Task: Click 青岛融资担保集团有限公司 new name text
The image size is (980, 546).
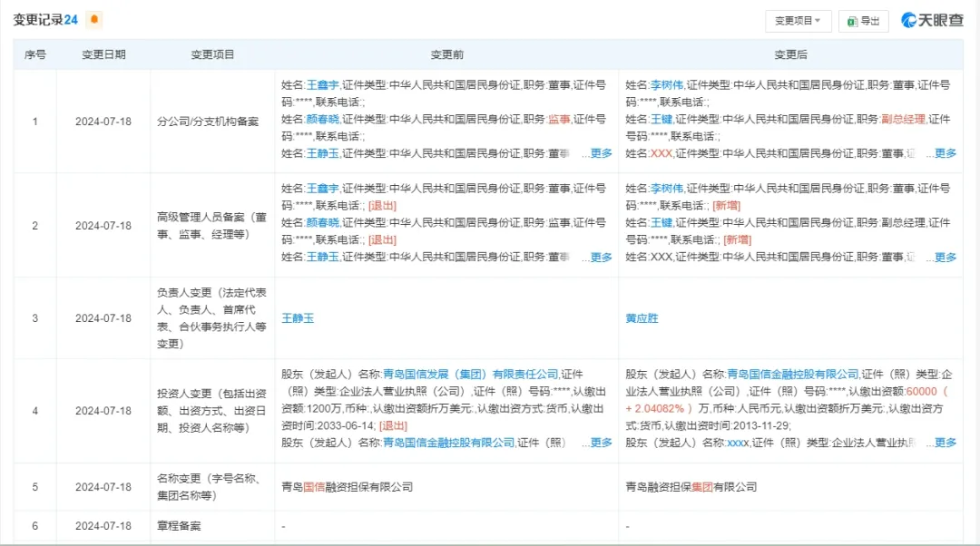Action: (691, 487)
